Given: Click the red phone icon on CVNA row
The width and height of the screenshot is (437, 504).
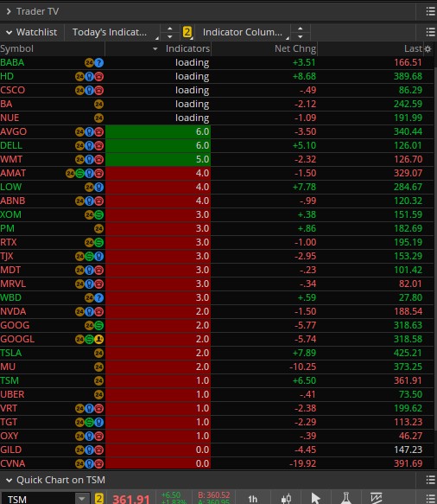Looking at the screenshot, I should click(x=99, y=464).
